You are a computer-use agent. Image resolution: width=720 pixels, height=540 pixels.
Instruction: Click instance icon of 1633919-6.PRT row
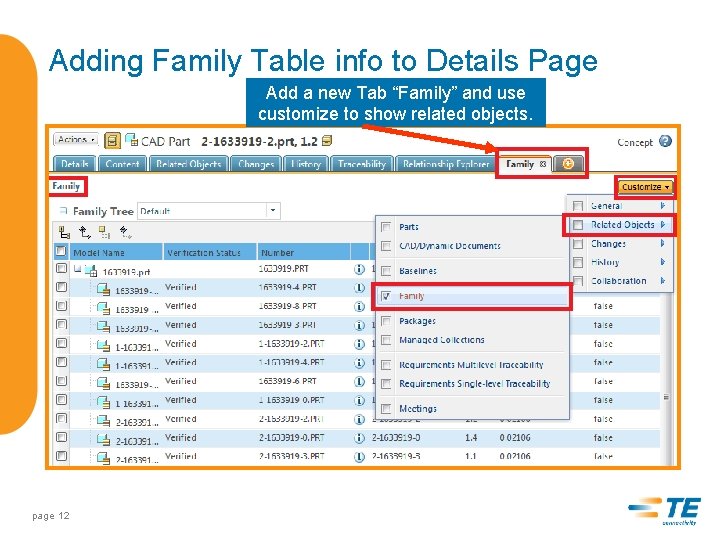pos(104,383)
